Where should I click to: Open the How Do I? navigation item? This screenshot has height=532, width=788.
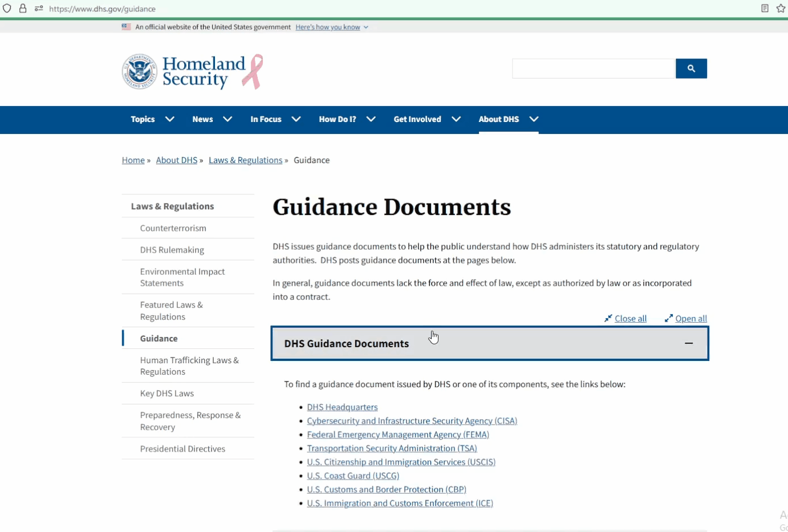tap(338, 119)
